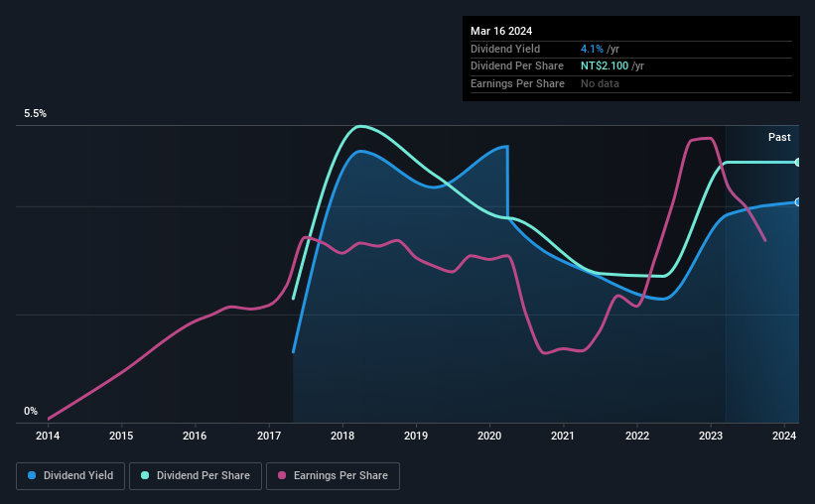
Task: Click the Mar 16 2024 tooltip date
Action: (x=501, y=31)
